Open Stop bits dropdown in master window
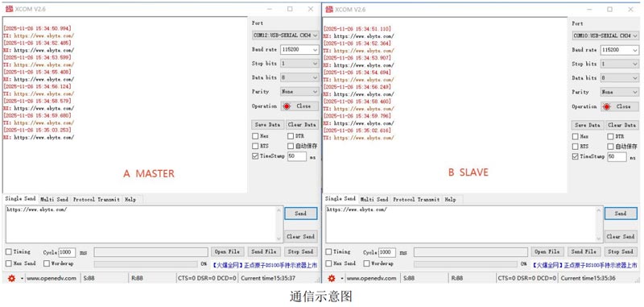 [299, 64]
